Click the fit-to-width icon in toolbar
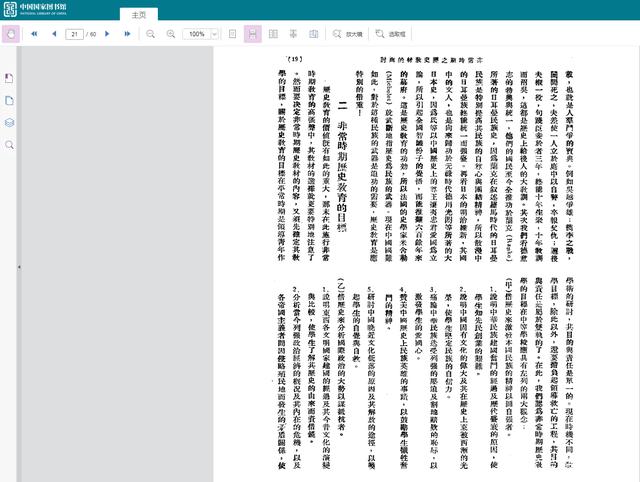This screenshot has height=482, width=640. pos(293,34)
